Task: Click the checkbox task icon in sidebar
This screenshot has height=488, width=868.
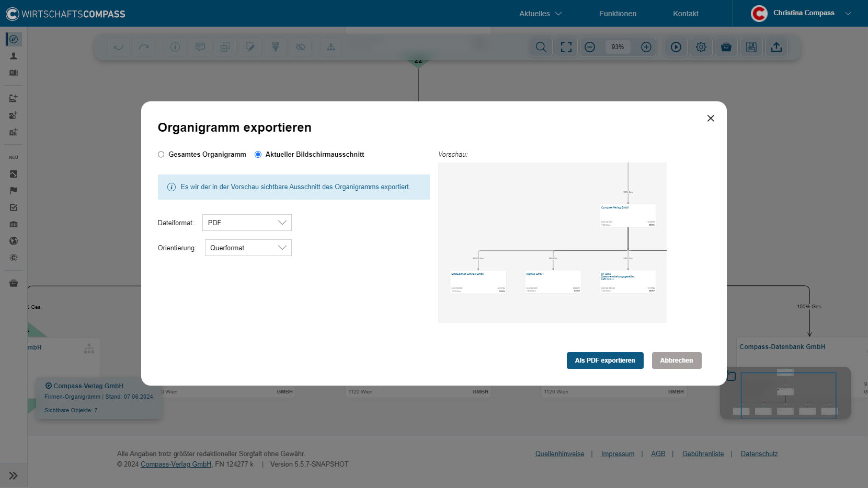Action: click(14, 207)
